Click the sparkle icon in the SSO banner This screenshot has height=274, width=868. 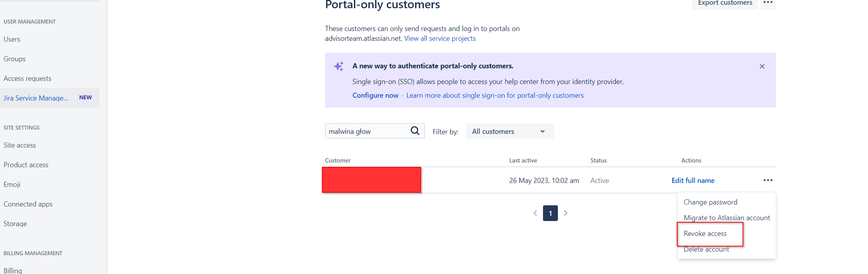point(339,66)
